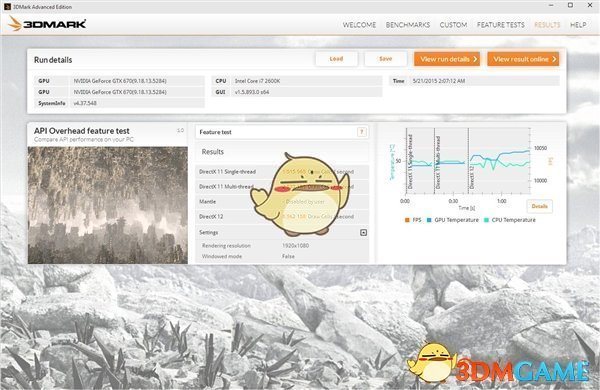Click the API Overhead test thumbnail image
Image resolution: width=600 pixels, height=390 pixels.
coord(108,205)
